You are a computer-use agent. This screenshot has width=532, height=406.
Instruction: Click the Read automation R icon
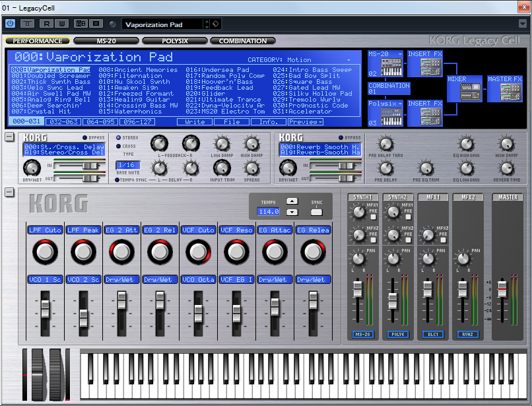46,23
